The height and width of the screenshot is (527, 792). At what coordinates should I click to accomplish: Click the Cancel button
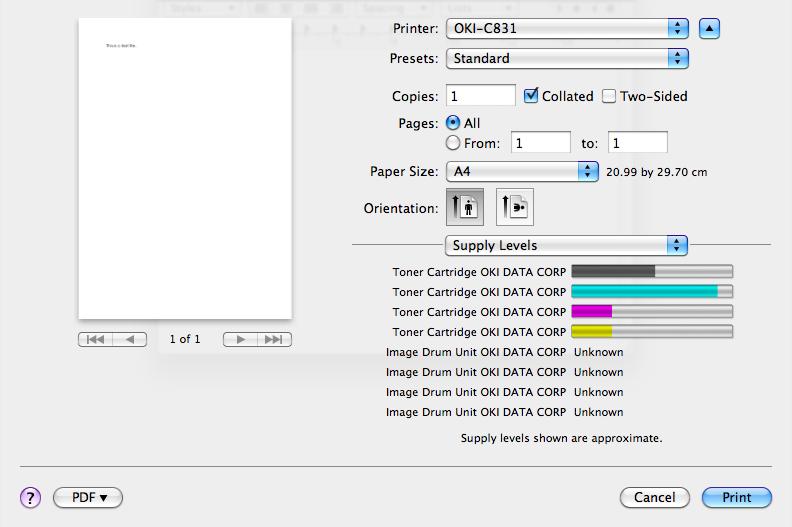[x=655, y=498]
